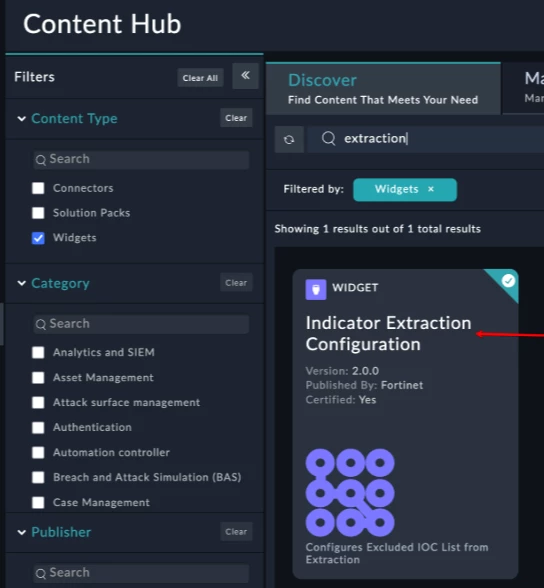Screen dimensions: 544x588
Task: Click the installed checkmark badge on card
Action: pos(508,280)
